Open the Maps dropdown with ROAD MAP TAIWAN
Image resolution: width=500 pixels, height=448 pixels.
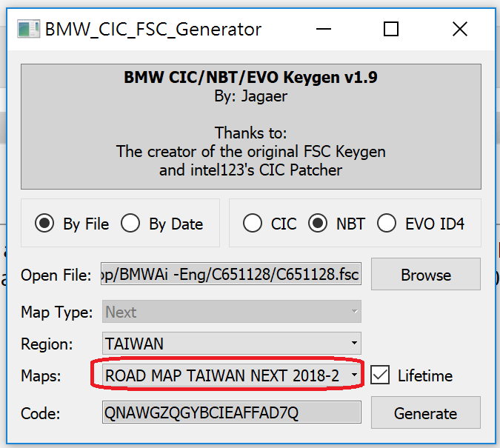tap(232, 375)
